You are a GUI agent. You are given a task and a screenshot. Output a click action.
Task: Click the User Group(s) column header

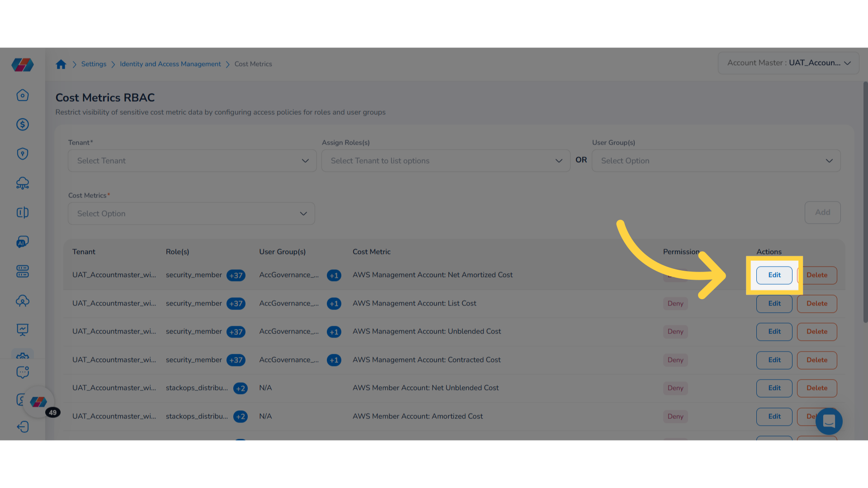(x=282, y=252)
